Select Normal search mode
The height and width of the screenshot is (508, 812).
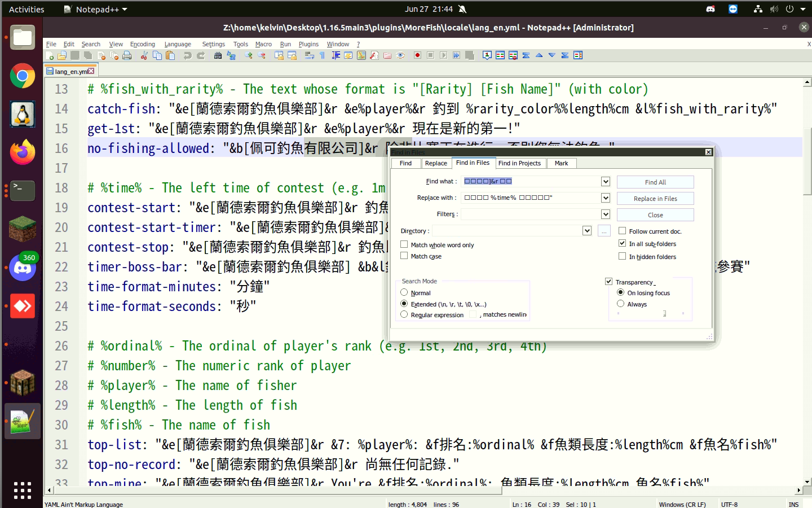404,292
